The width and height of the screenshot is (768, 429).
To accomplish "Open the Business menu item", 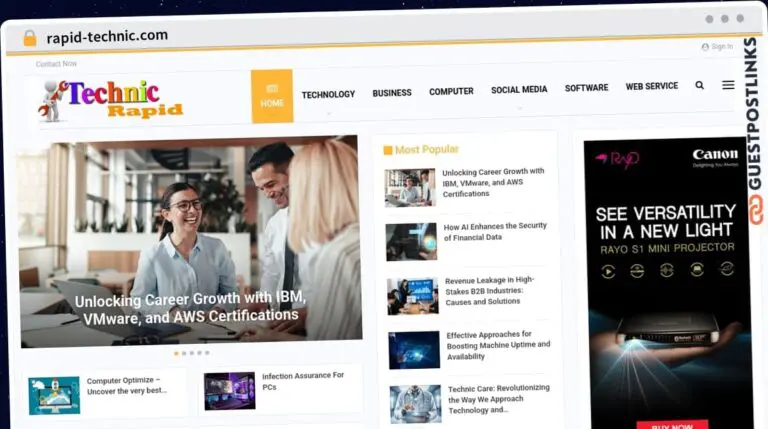I will coord(392,93).
